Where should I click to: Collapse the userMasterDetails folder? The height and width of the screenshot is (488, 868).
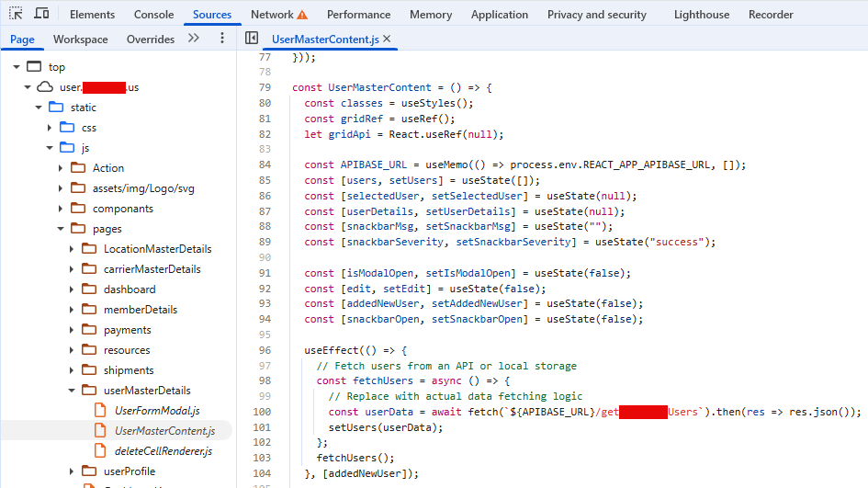pos(73,391)
